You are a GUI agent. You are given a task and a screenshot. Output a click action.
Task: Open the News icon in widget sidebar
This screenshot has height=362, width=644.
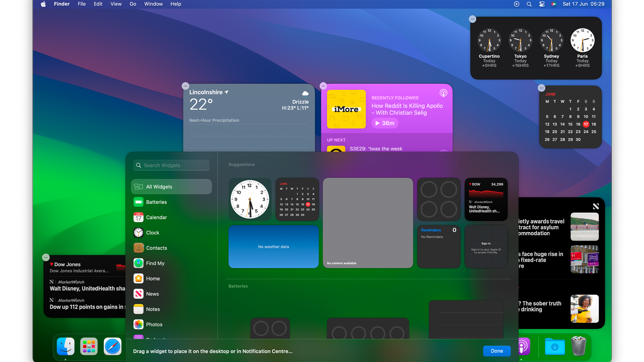[138, 294]
